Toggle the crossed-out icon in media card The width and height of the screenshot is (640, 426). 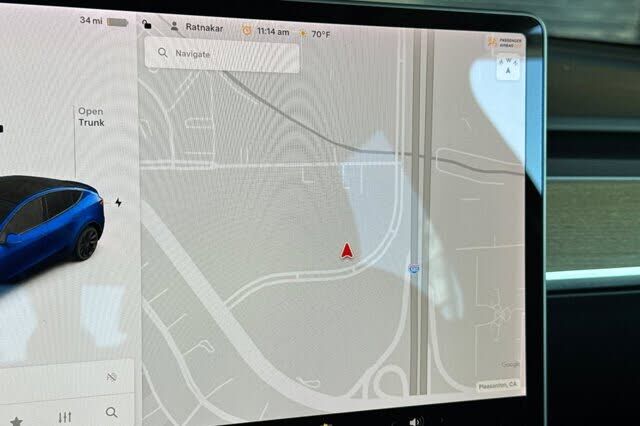[112, 376]
